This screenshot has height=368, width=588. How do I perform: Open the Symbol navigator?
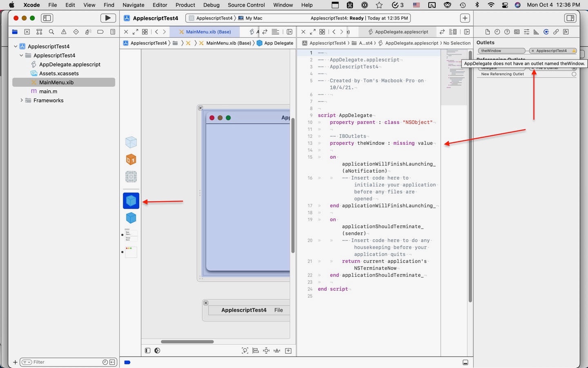point(39,32)
